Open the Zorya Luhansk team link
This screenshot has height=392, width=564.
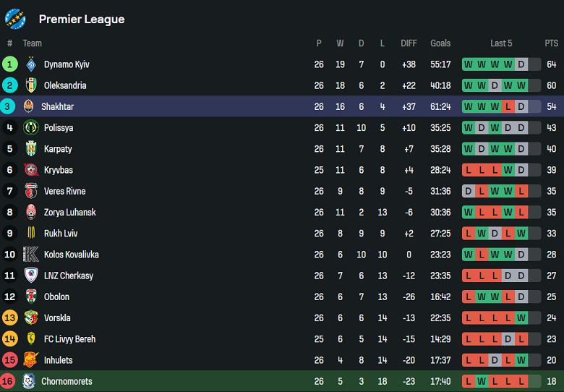pos(69,213)
